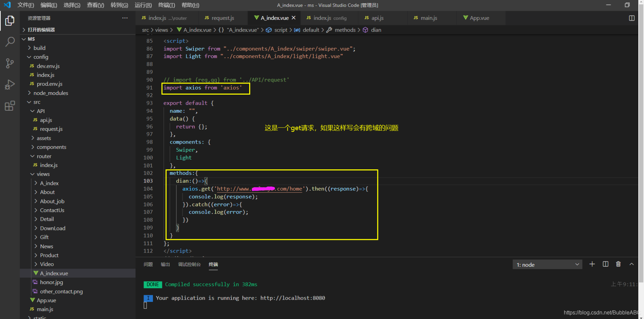Open the http://localhost:8080 terminal link

(x=292, y=298)
